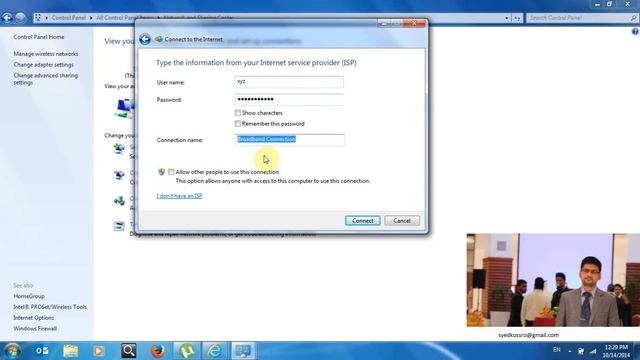The width and height of the screenshot is (640, 360).
Task: Click the clock showing 12:29 PM
Action: click(616, 347)
